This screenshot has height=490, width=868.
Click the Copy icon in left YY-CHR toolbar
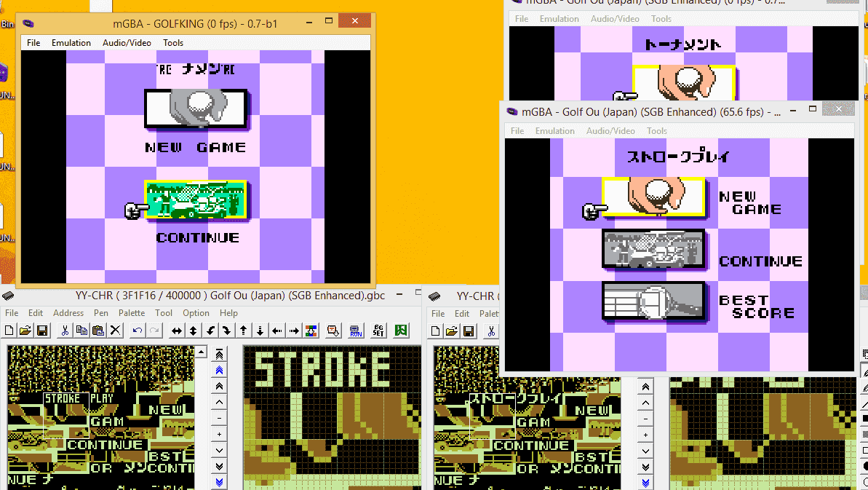pos(81,331)
